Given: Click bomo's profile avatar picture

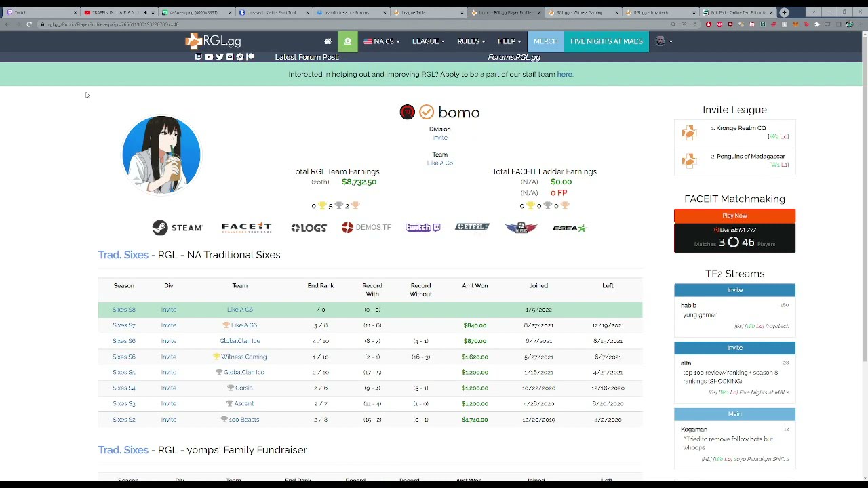Looking at the screenshot, I should pos(161,155).
